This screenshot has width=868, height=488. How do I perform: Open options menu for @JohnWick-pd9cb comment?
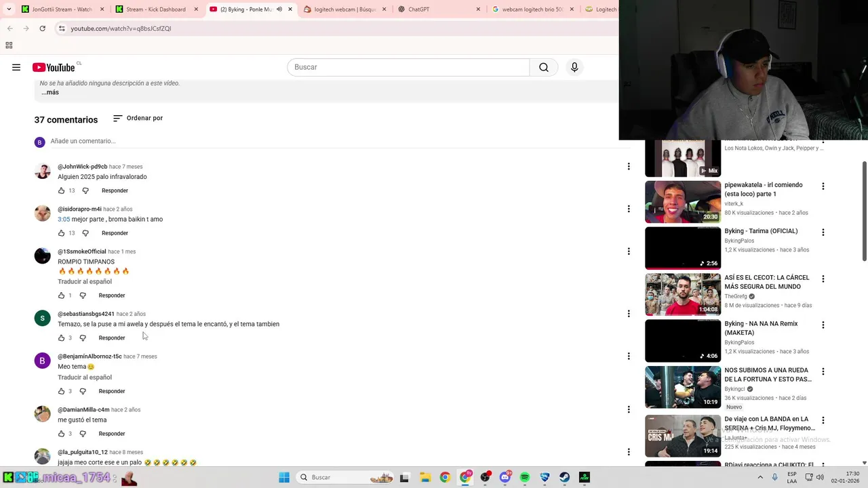click(629, 166)
